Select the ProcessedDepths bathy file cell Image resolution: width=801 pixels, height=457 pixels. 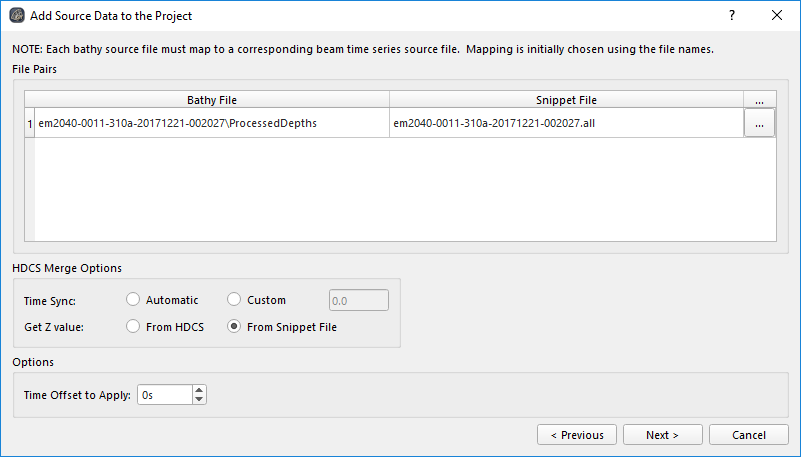click(211, 123)
